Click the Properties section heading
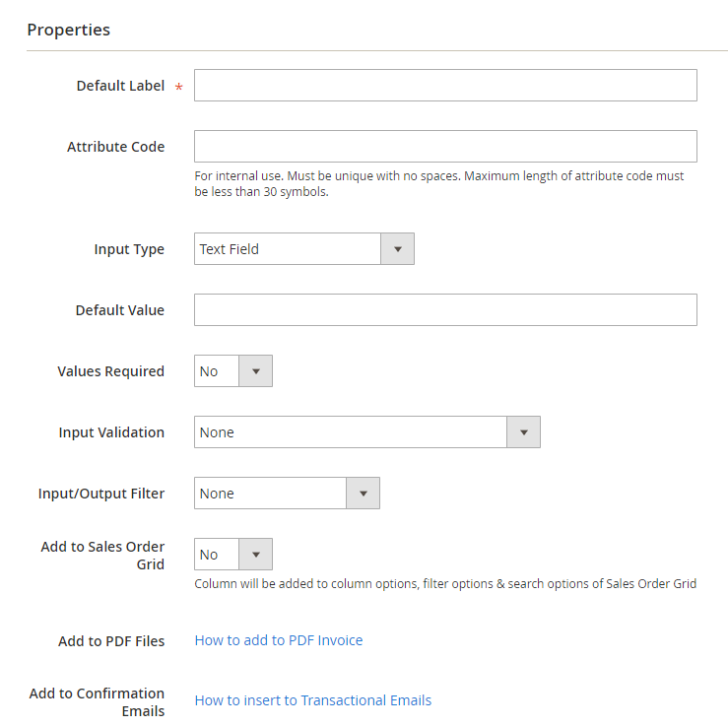 [x=69, y=30]
